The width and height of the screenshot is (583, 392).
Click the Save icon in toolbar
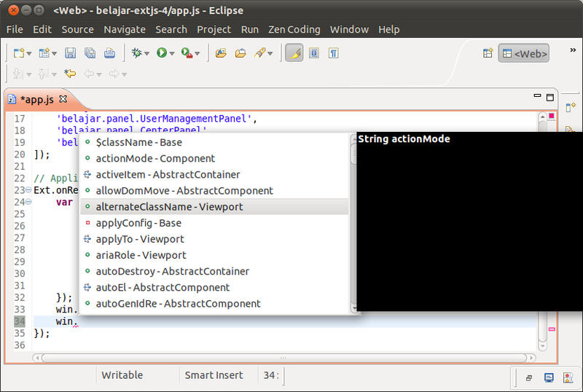pyautogui.click(x=71, y=53)
